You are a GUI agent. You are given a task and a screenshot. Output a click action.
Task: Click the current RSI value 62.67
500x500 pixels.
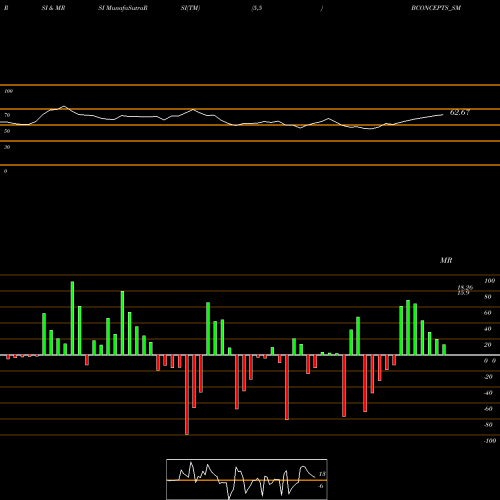[x=460, y=112]
